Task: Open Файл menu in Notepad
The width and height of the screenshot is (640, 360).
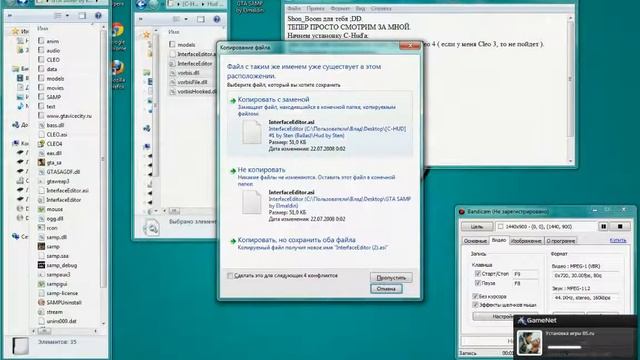Action: point(294,8)
